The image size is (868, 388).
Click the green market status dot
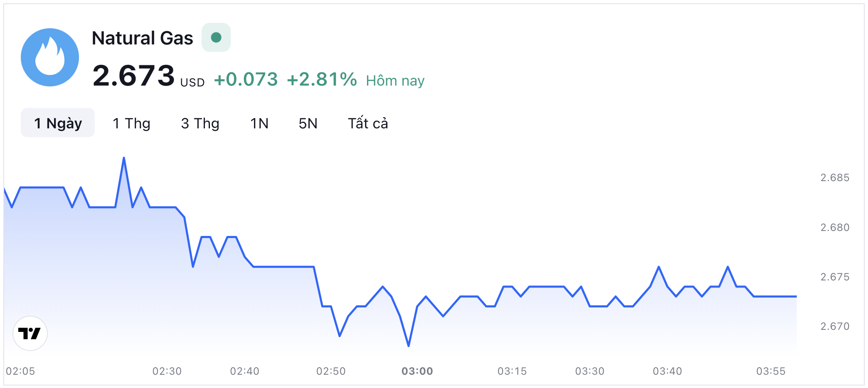(216, 37)
